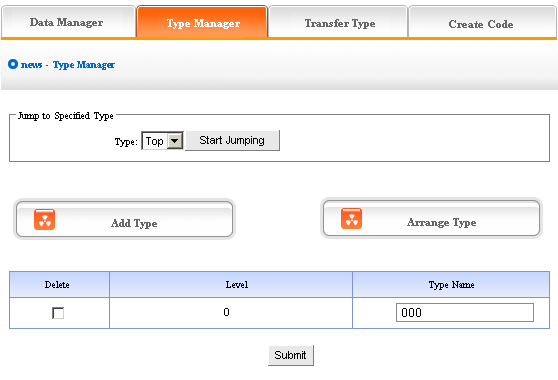Click the Jump to Specified Type legend
This screenshot has height=380, width=558.
point(66,116)
